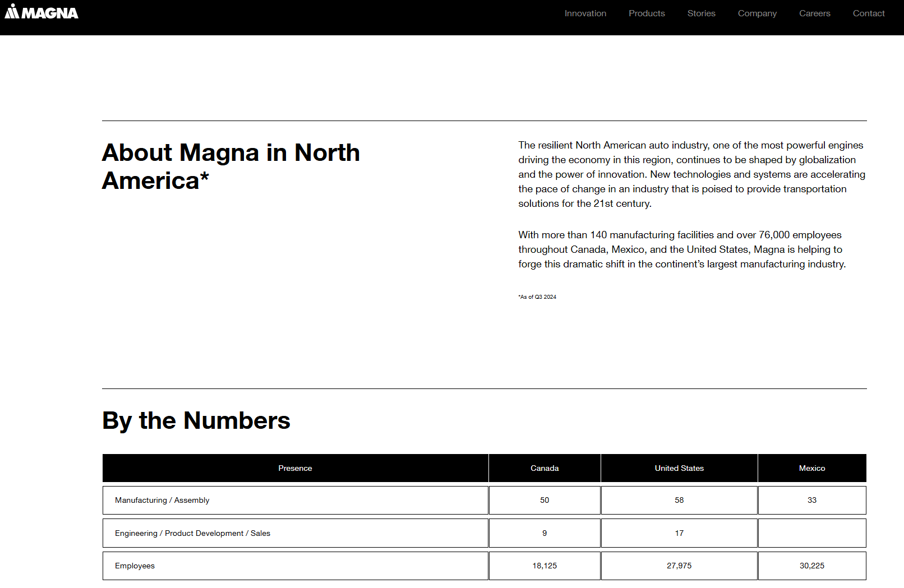Select the Manufacturing / Assembly row label
The image size is (904, 588).
[162, 500]
